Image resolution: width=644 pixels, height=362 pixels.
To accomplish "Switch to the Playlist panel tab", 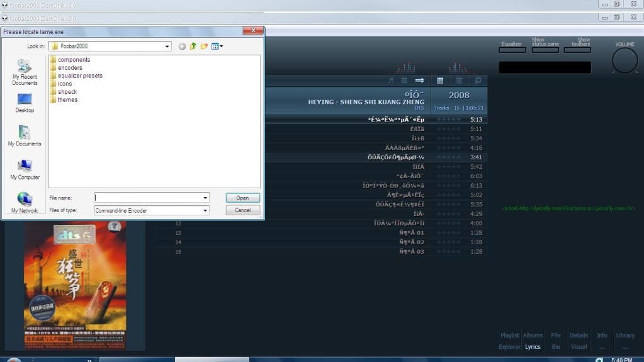I will point(510,336).
